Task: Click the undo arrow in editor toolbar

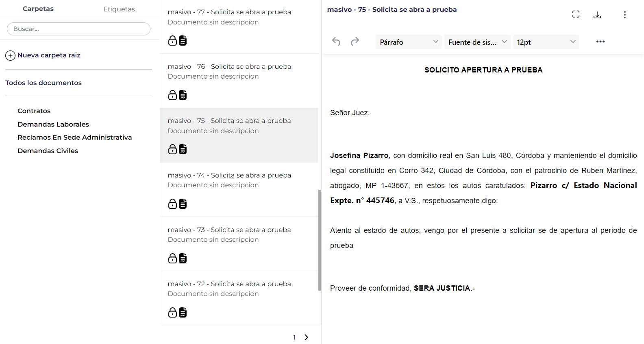Action: click(336, 42)
